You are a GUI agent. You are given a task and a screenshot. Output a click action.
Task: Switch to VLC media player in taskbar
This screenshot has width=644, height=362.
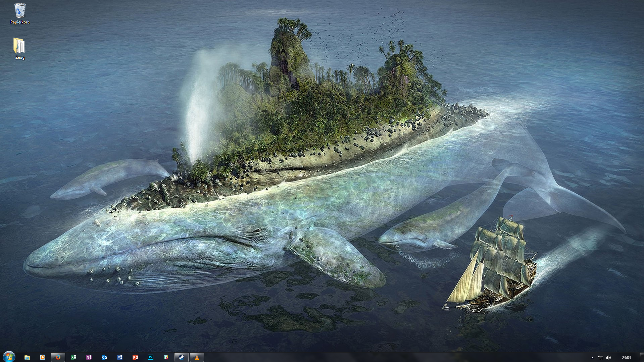pyautogui.click(x=197, y=357)
